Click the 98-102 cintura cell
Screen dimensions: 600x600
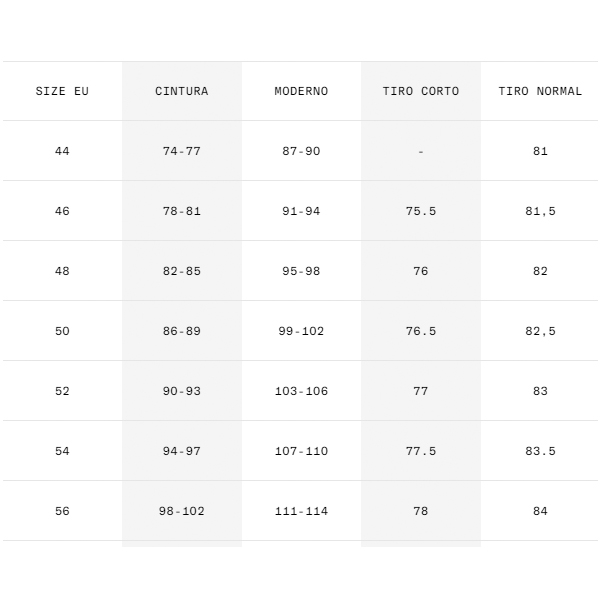tap(182, 511)
